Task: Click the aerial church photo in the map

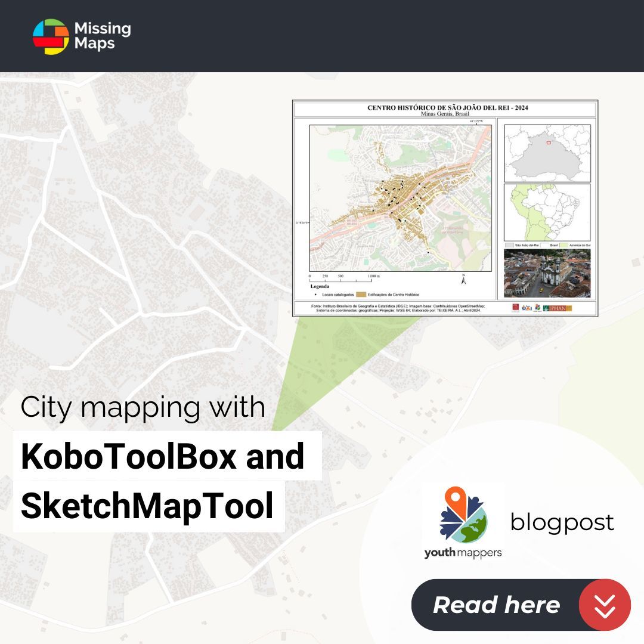Action: (547, 273)
